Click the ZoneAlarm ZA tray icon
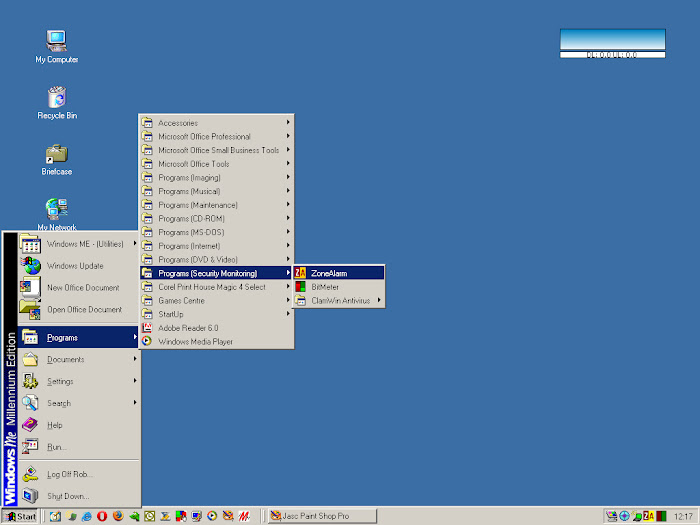Screen dimensions: 700x525 [649, 516]
